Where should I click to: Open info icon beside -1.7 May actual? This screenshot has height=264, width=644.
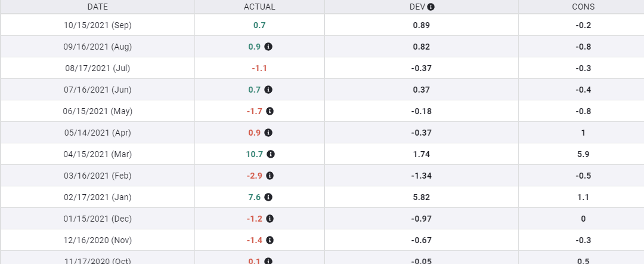click(x=270, y=111)
